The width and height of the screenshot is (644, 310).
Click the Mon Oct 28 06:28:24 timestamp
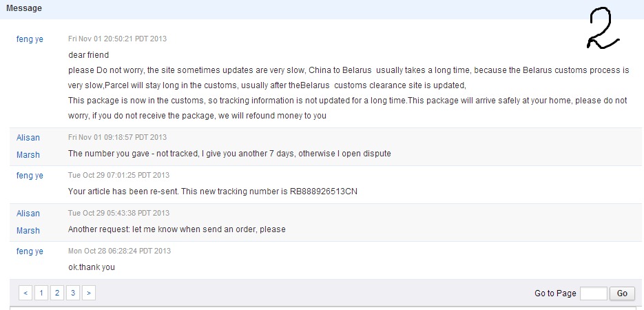pyautogui.click(x=119, y=251)
